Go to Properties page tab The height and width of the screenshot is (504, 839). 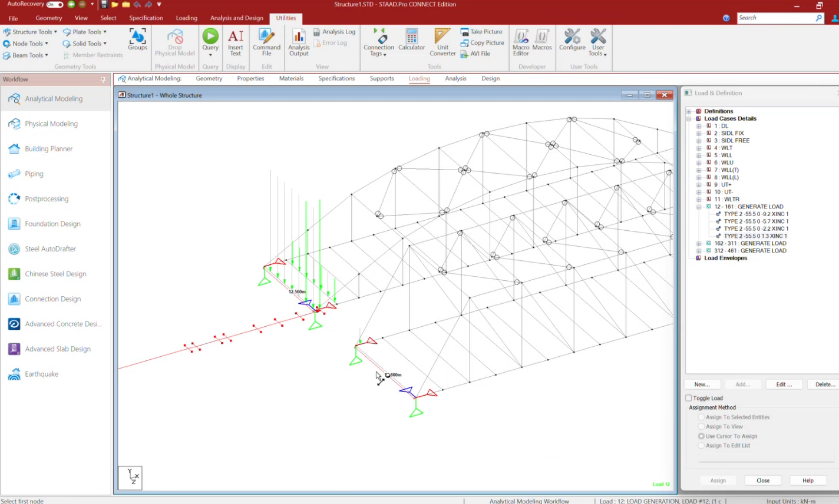click(250, 78)
